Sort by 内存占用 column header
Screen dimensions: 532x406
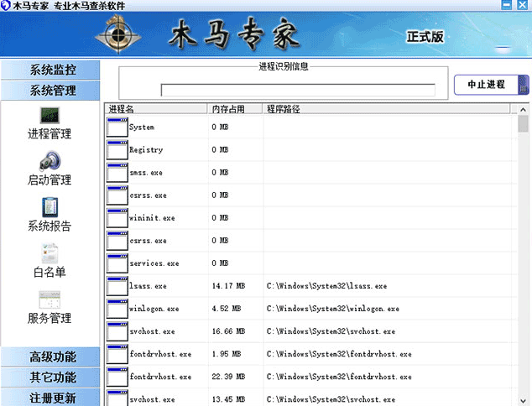pos(235,109)
